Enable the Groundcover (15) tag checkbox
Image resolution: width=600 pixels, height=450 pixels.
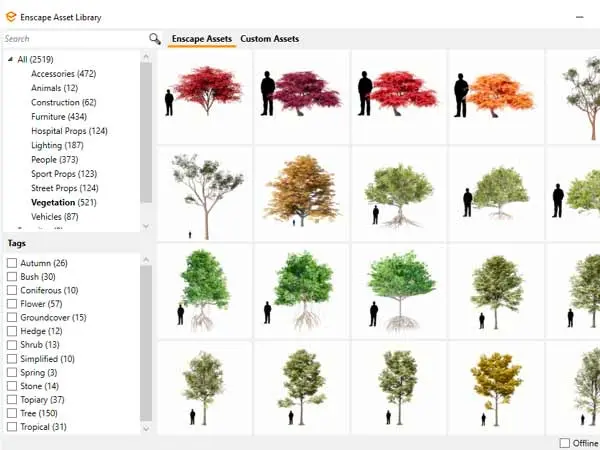tap(12, 317)
